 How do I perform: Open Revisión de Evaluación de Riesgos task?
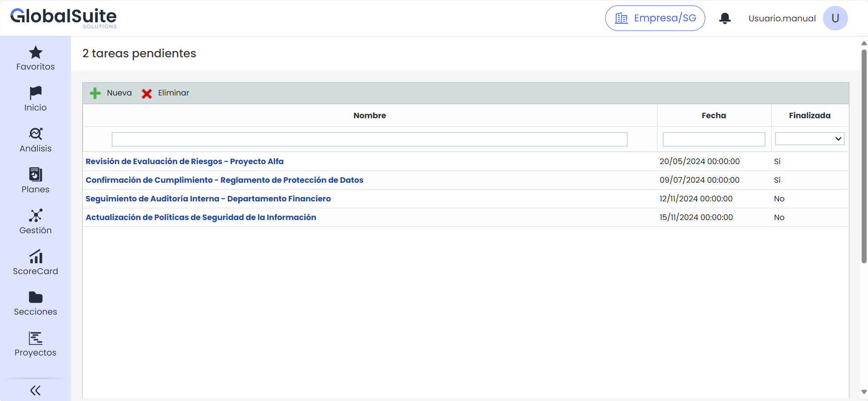[x=185, y=161]
